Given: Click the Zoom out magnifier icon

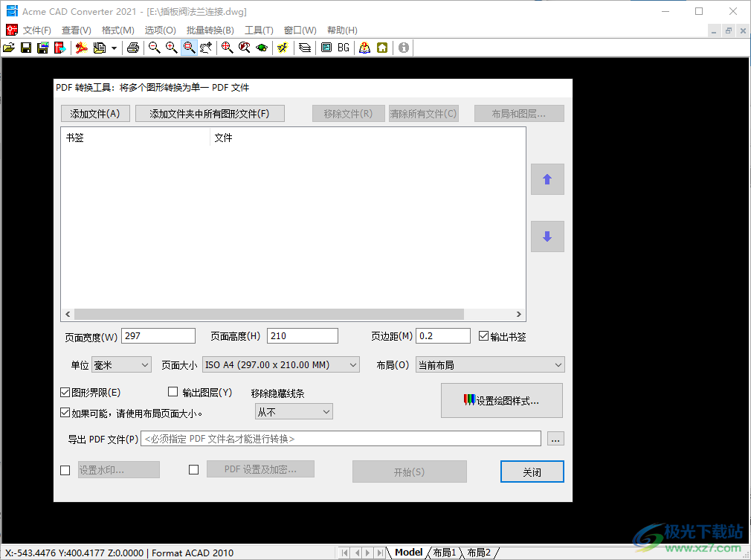Looking at the screenshot, I should (154, 48).
